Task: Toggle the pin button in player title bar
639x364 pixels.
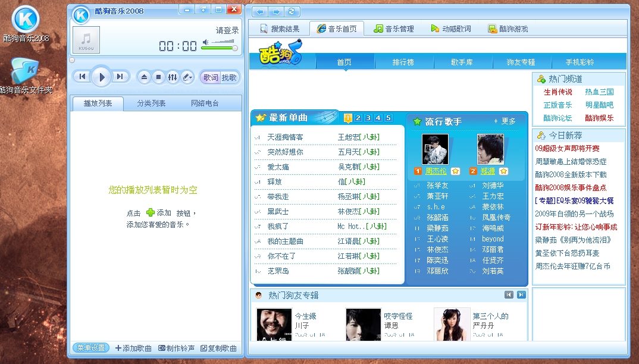Action: click(x=203, y=9)
